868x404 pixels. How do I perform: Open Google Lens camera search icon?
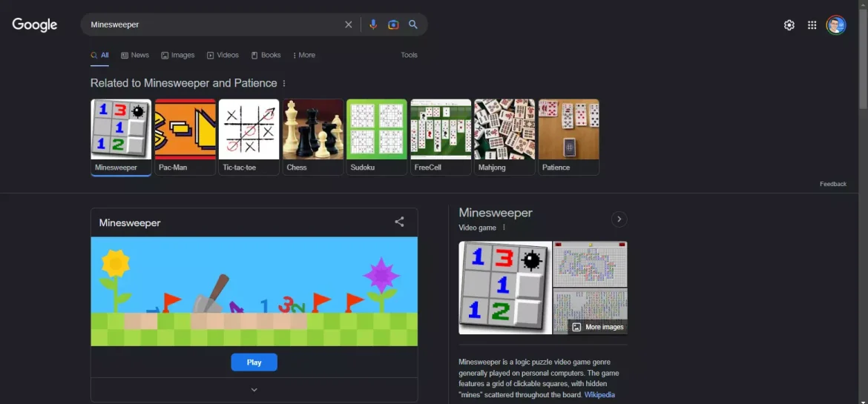(393, 24)
